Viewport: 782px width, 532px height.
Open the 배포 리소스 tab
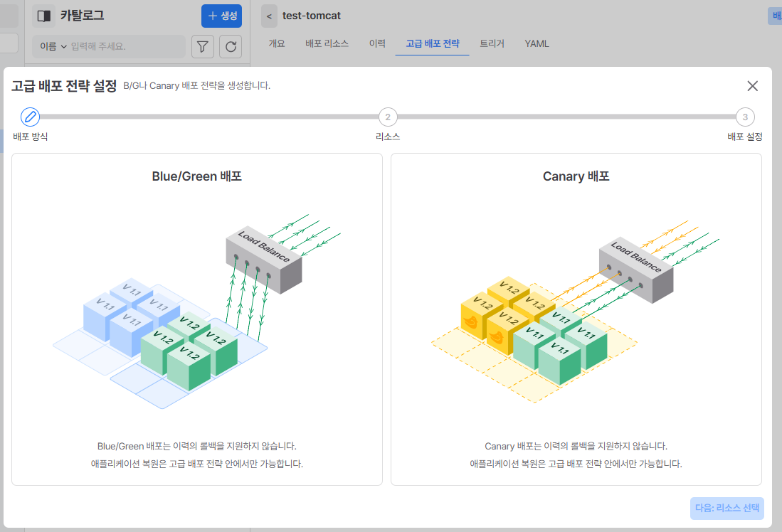point(327,44)
